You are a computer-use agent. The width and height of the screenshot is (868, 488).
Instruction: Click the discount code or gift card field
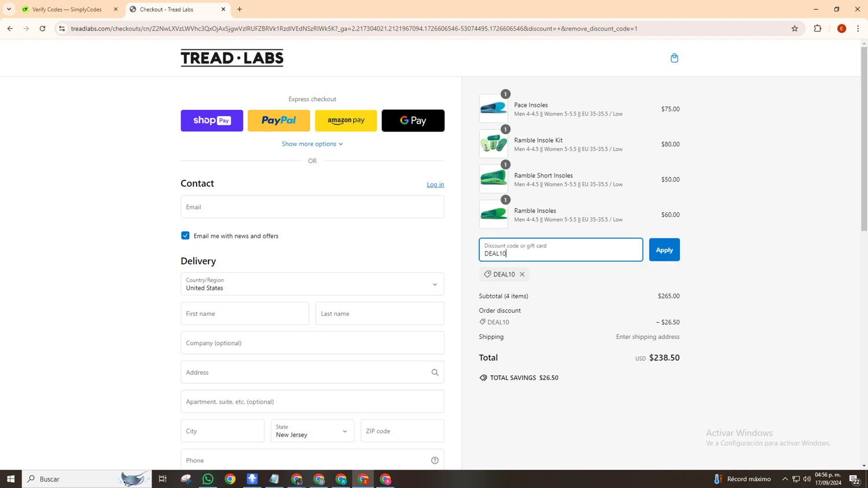tap(561, 250)
